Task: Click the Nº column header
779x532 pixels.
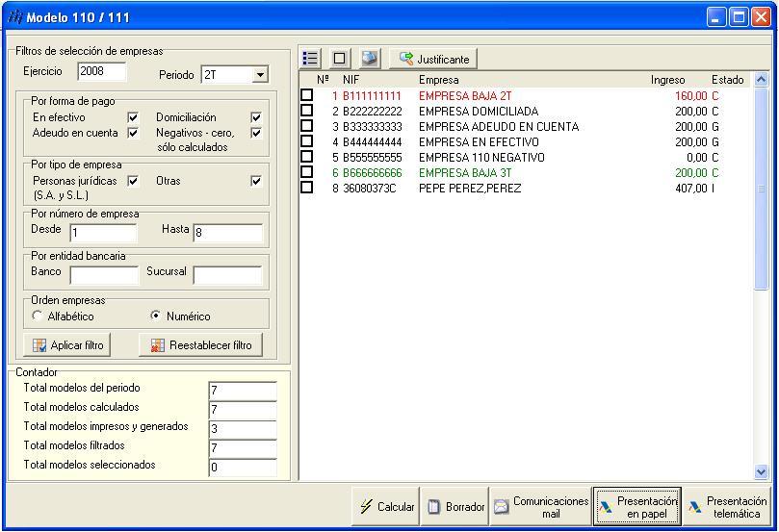Action: click(x=323, y=80)
